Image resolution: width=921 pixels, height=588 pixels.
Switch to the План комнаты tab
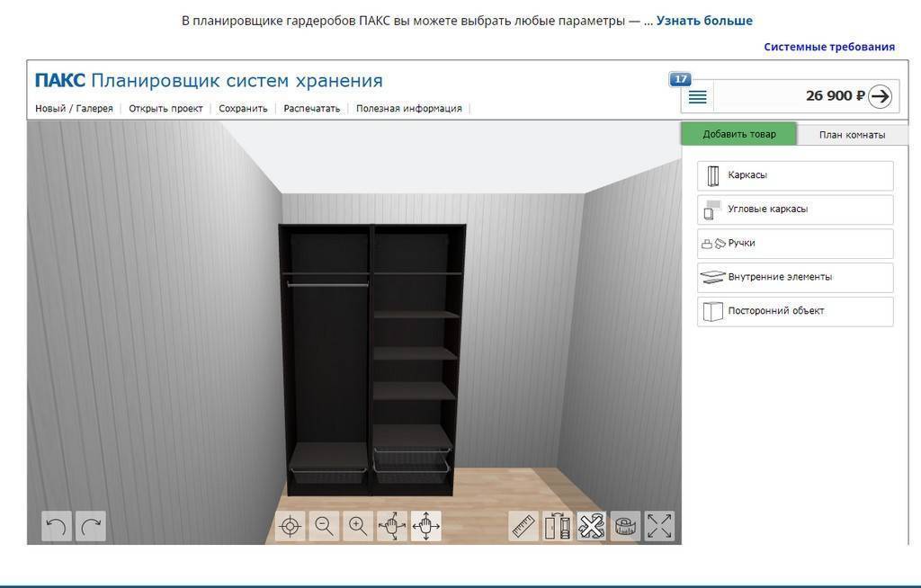tap(852, 135)
